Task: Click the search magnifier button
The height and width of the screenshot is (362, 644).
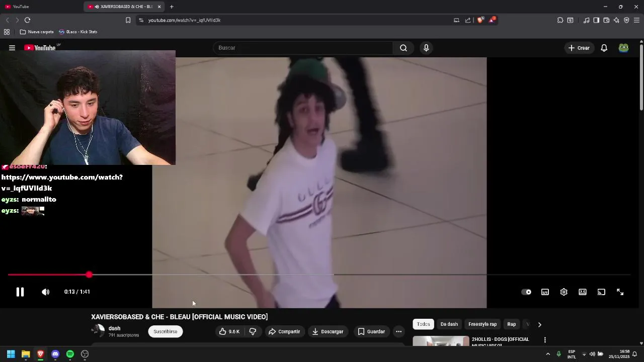Action: click(x=404, y=48)
